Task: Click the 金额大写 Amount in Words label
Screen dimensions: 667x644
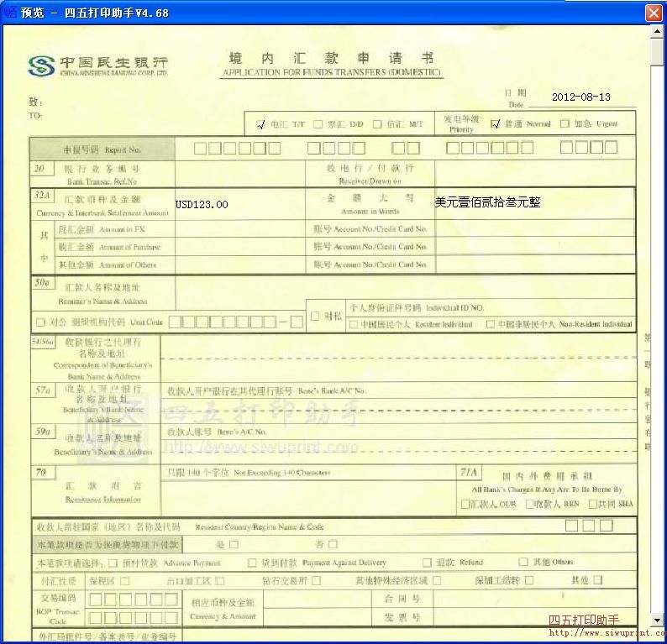Action: coord(370,204)
